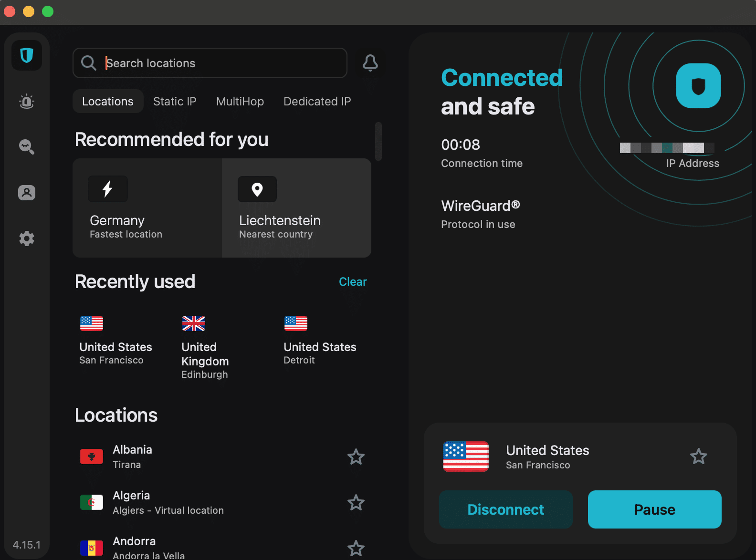756x560 pixels.
Task: Switch to the Dedicated IP tab
Action: pos(317,101)
